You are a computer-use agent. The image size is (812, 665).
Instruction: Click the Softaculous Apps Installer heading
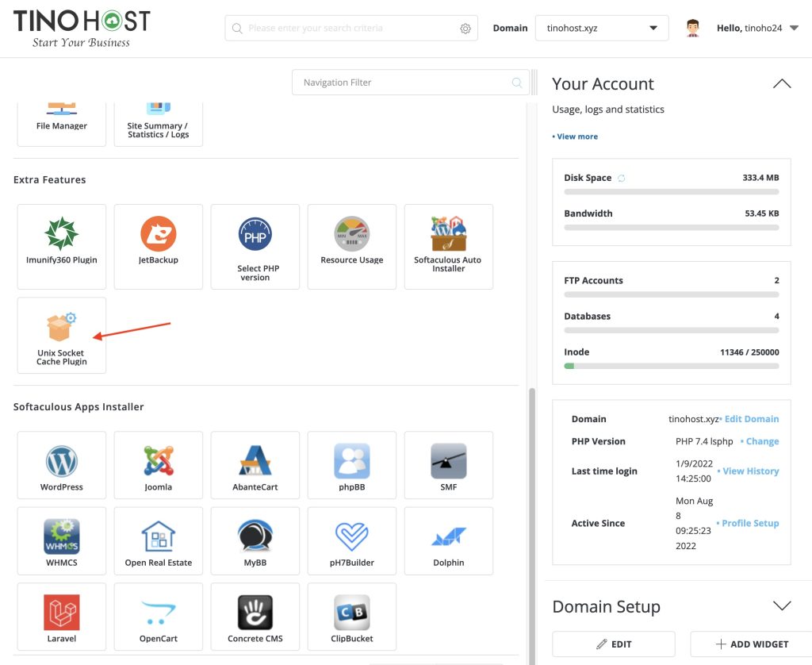[79, 407]
